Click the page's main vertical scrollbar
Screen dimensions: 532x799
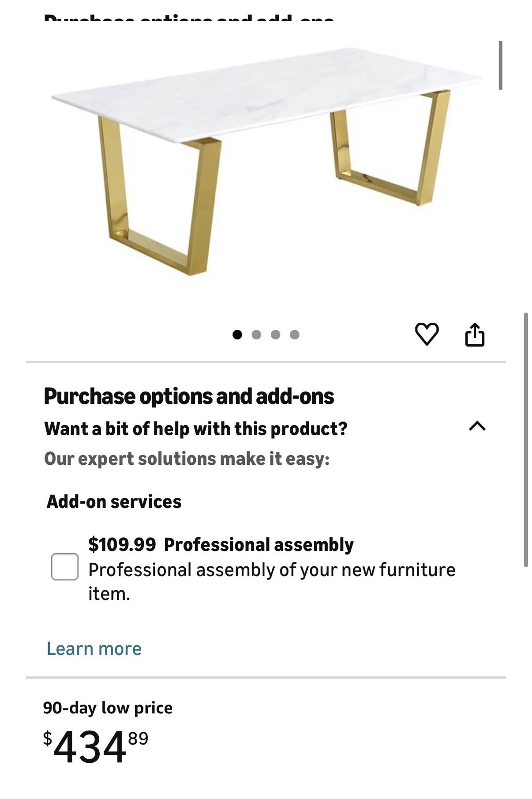(525, 439)
